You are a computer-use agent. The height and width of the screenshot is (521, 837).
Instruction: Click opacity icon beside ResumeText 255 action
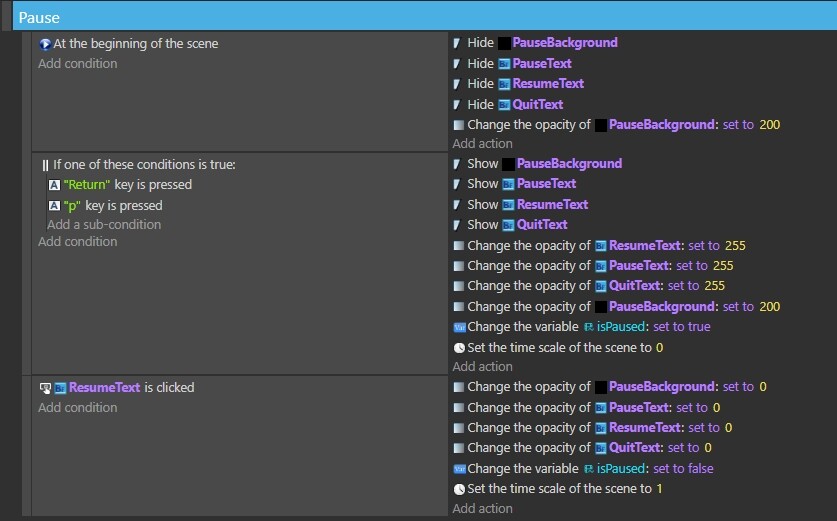(459, 246)
